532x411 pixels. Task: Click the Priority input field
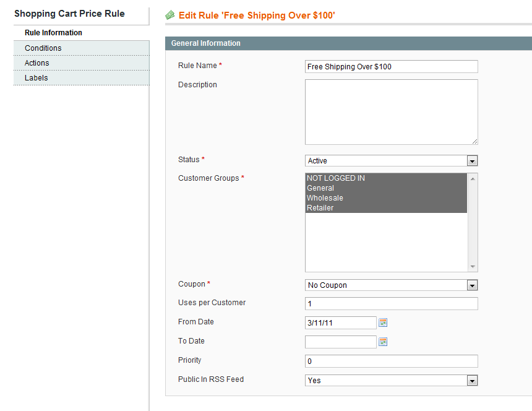pos(391,361)
